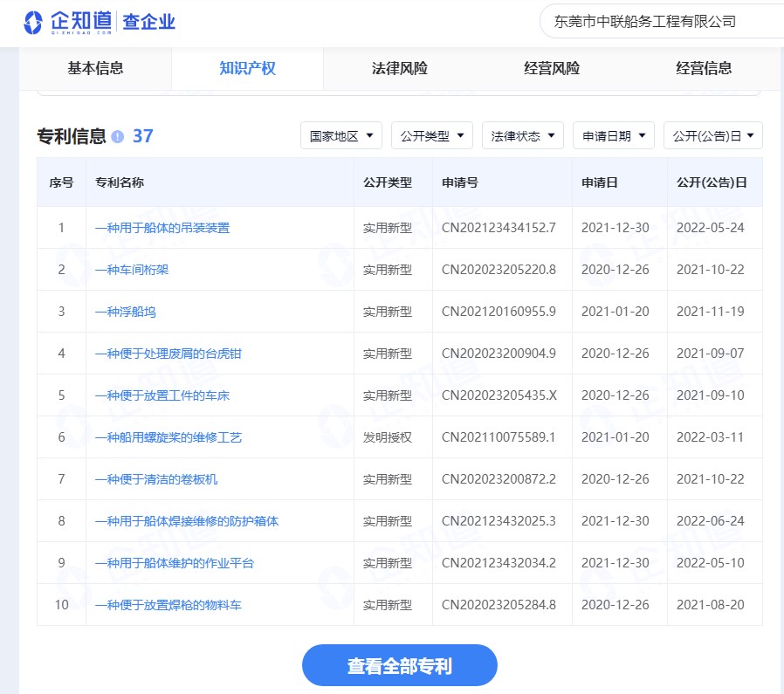
Task: Click application number CN202023205220.8
Action: pyautogui.click(x=499, y=270)
